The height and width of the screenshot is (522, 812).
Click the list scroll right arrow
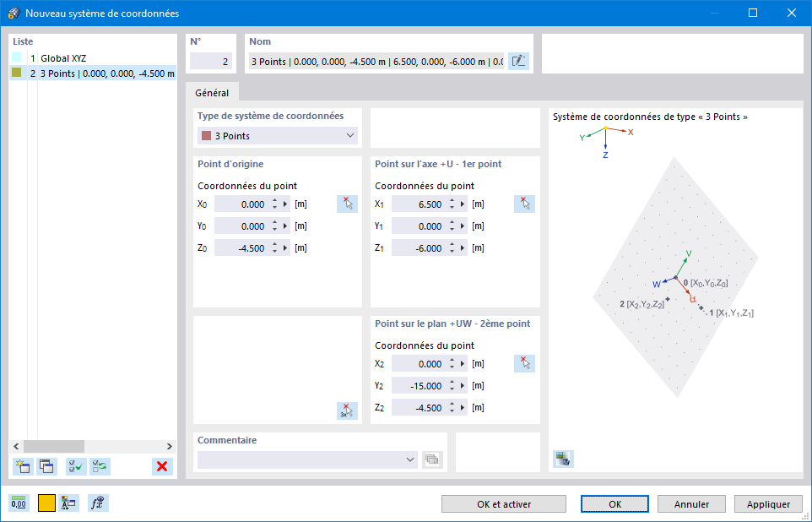pos(170,446)
